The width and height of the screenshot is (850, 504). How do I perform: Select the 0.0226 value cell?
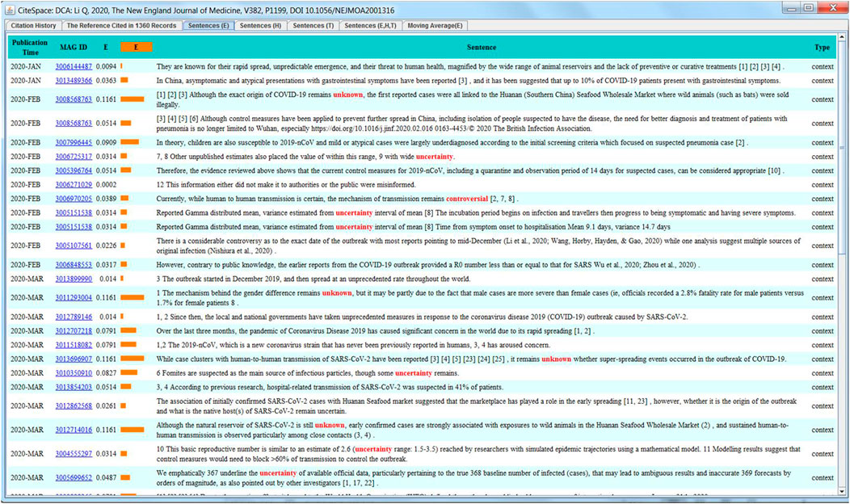click(x=107, y=246)
